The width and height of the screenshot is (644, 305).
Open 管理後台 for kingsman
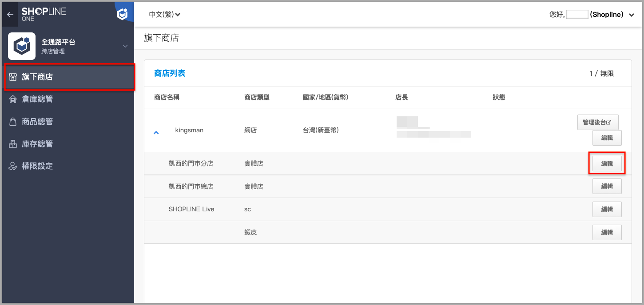(598, 122)
